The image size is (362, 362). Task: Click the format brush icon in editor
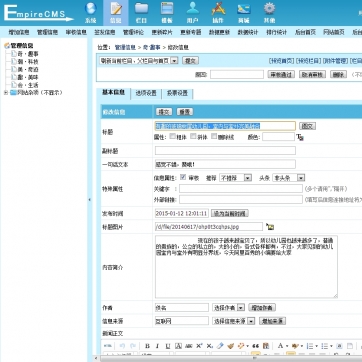230,346
